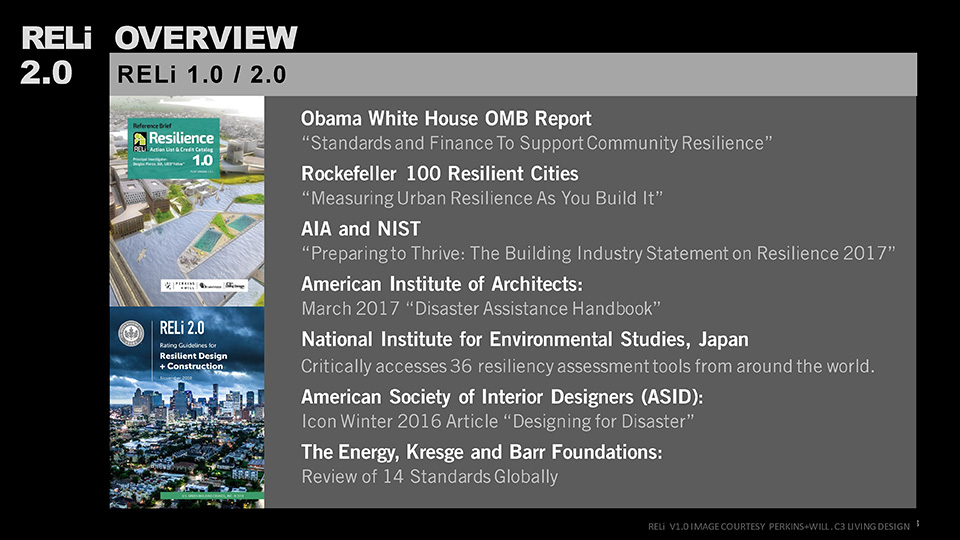Click the Obama White House OMB Report heading
This screenshot has height=540, width=960.
(446, 118)
